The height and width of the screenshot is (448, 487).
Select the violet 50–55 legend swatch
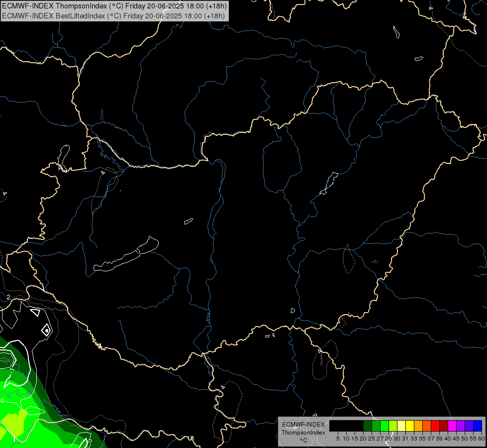[469, 426]
